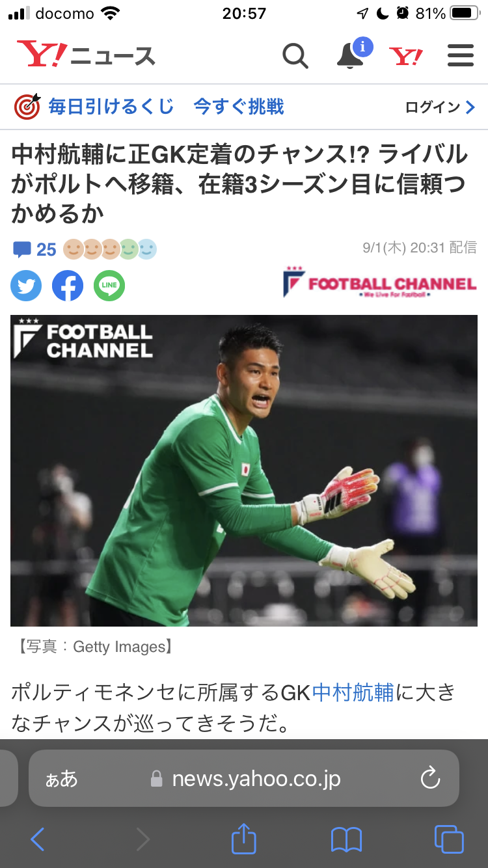
Task: Share article on Facebook
Action: [x=68, y=286]
